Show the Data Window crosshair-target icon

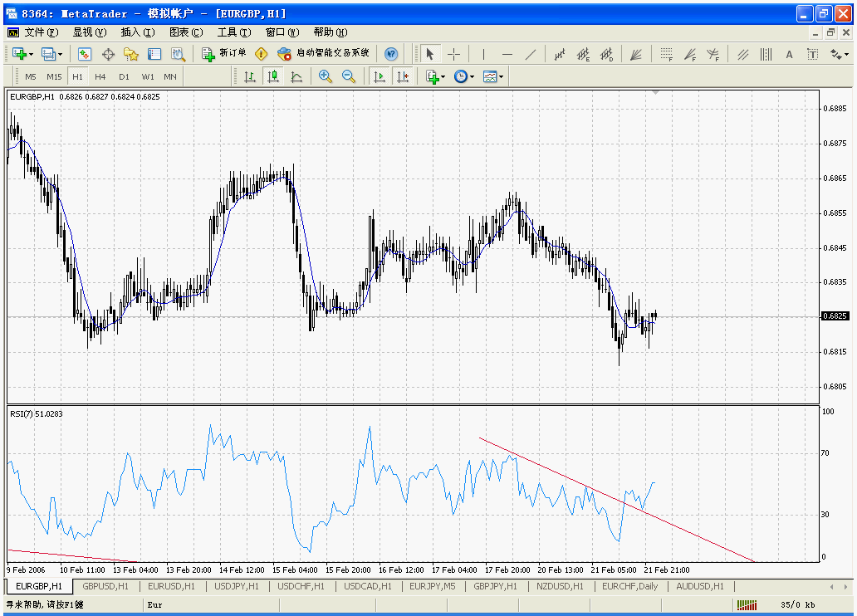[x=108, y=54]
